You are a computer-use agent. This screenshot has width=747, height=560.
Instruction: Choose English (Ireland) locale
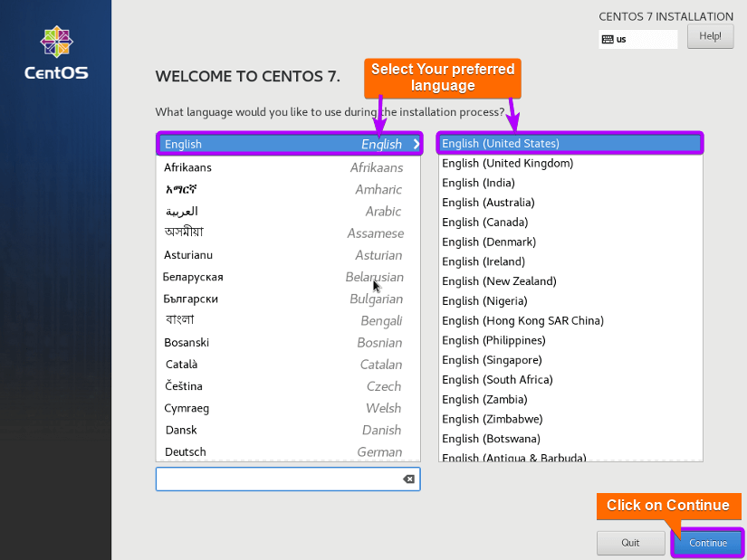point(570,261)
